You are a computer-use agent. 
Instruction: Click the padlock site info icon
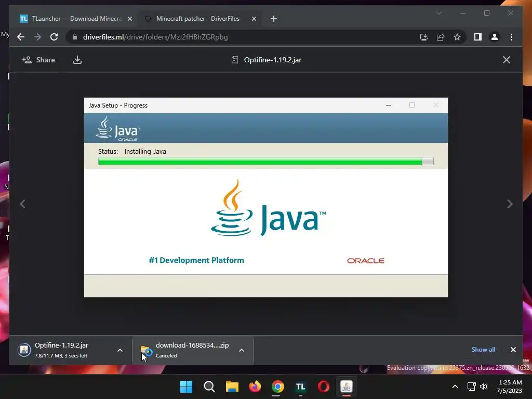75,37
